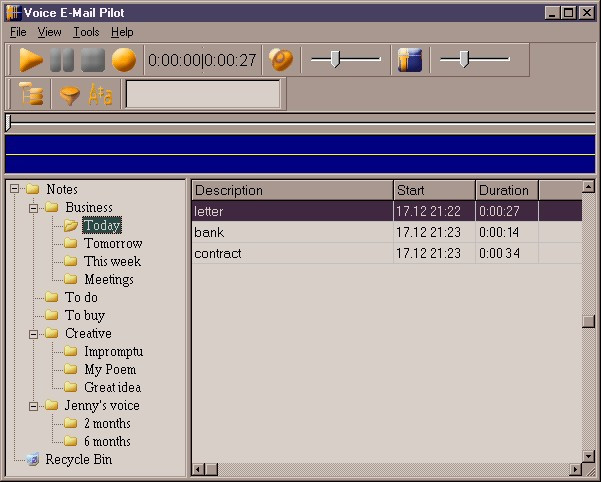Click the Aa text search icon
The height and width of the screenshot is (482, 601).
click(100, 95)
